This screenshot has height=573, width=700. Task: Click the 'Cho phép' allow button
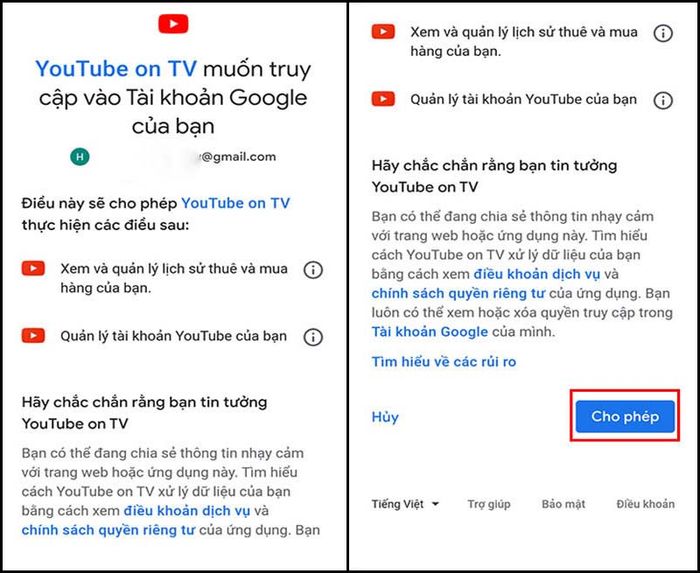(625, 416)
